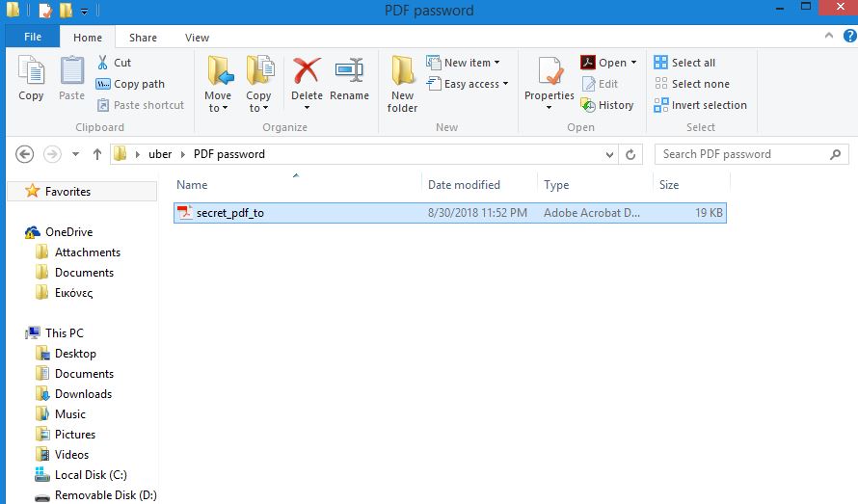The height and width of the screenshot is (504, 858).
Task: Click Invert selection in ribbon
Action: tap(701, 105)
